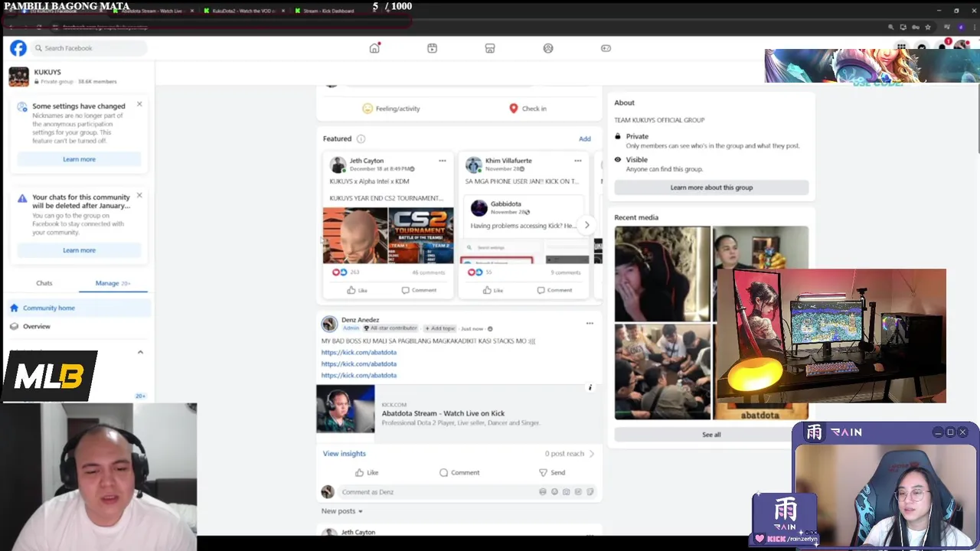This screenshot has width=980, height=551.
Task: Open the Gaming icon in top navigation
Action: click(606, 48)
